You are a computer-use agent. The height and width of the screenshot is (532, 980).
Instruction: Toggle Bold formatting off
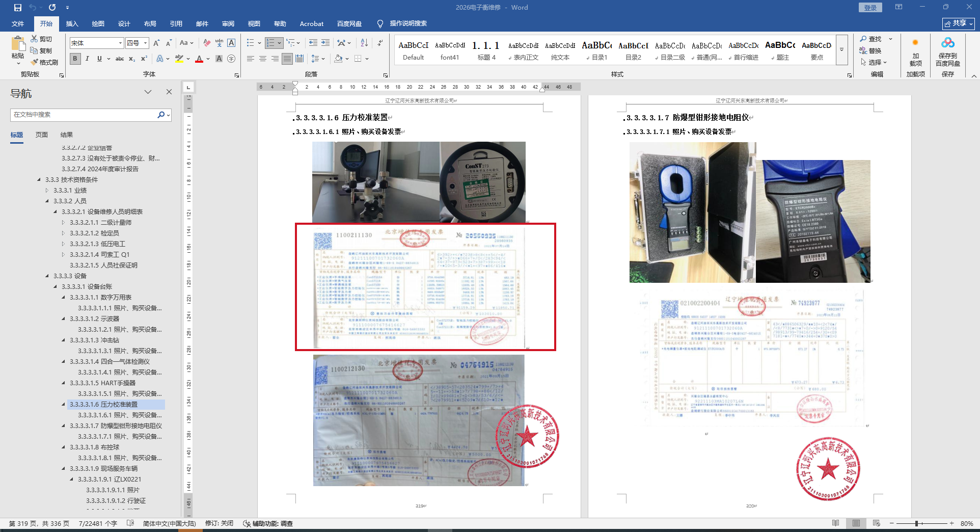[x=75, y=59]
